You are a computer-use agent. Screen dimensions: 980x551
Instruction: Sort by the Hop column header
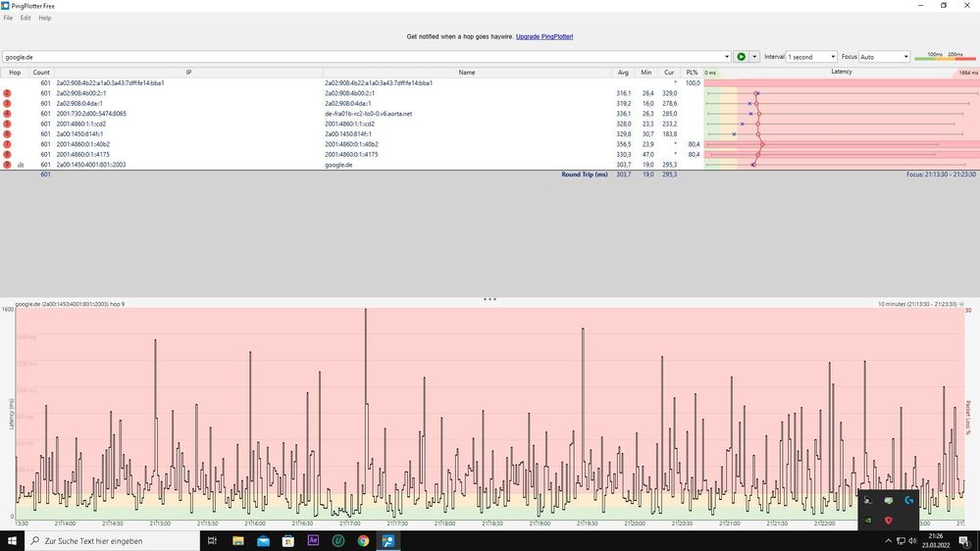pos(15,73)
